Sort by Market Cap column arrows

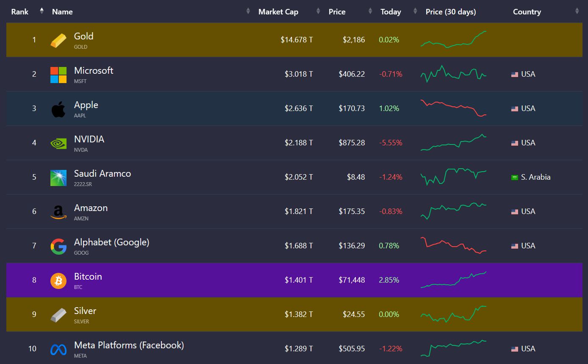click(318, 11)
